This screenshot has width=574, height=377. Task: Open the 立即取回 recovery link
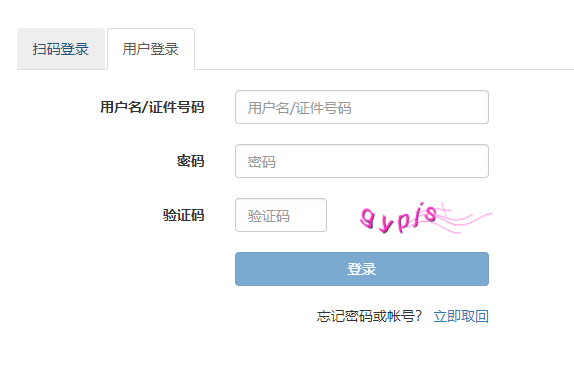[x=461, y=316]
